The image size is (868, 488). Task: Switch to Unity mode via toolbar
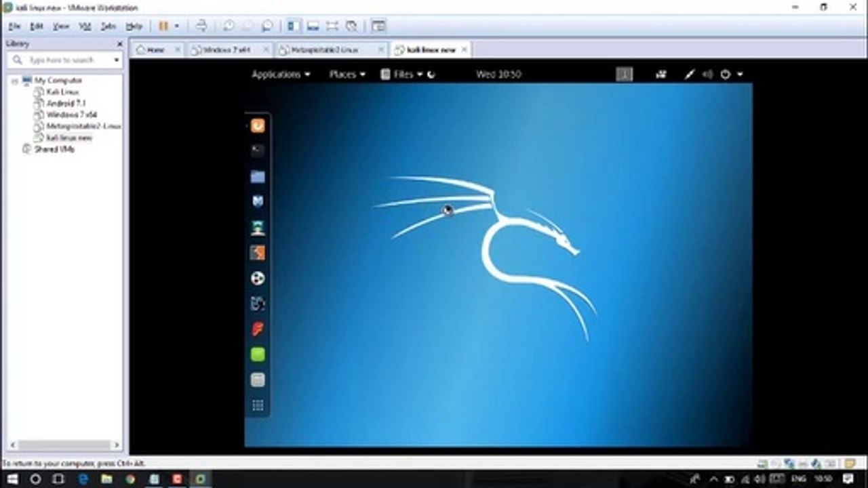351,26
